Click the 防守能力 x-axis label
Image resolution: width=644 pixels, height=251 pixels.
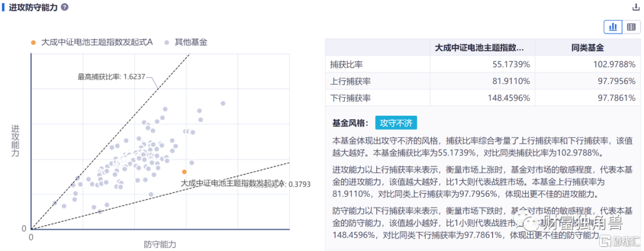click(160, 244)
